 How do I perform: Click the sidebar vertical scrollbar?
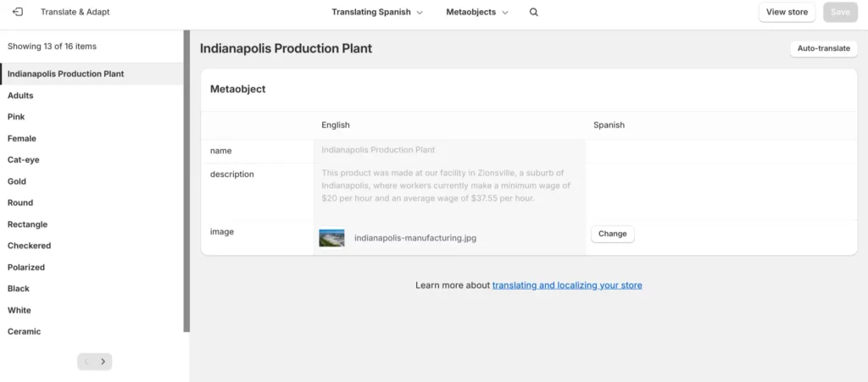tap(186, 181)
